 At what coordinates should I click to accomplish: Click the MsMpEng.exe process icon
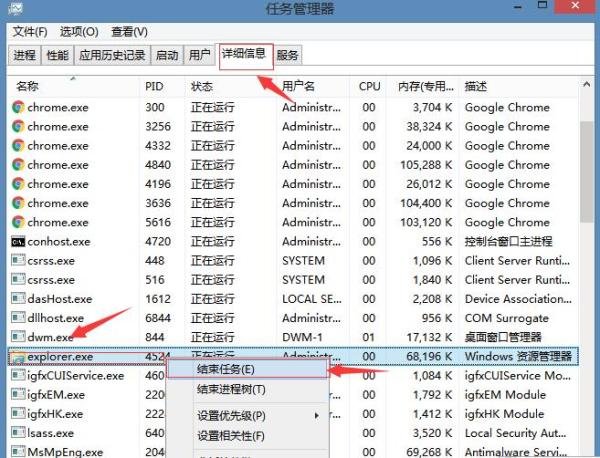click(x=18, y=451)
